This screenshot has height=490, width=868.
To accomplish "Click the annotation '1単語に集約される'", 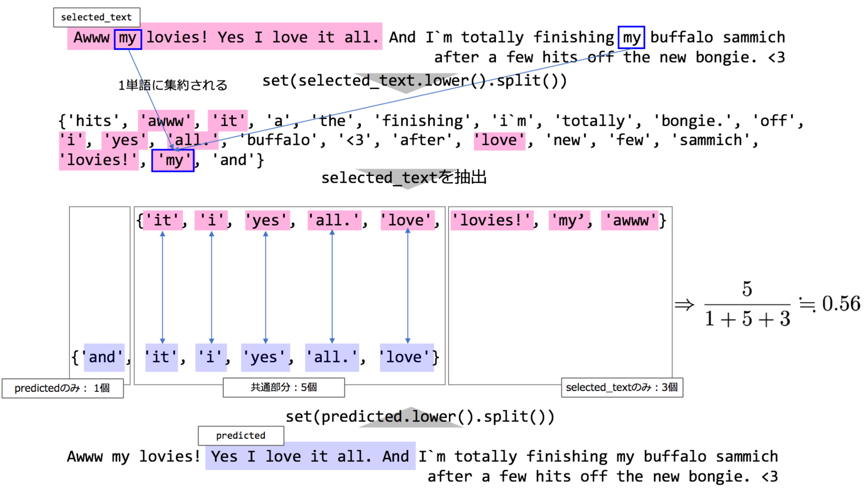I will [173, 85].
